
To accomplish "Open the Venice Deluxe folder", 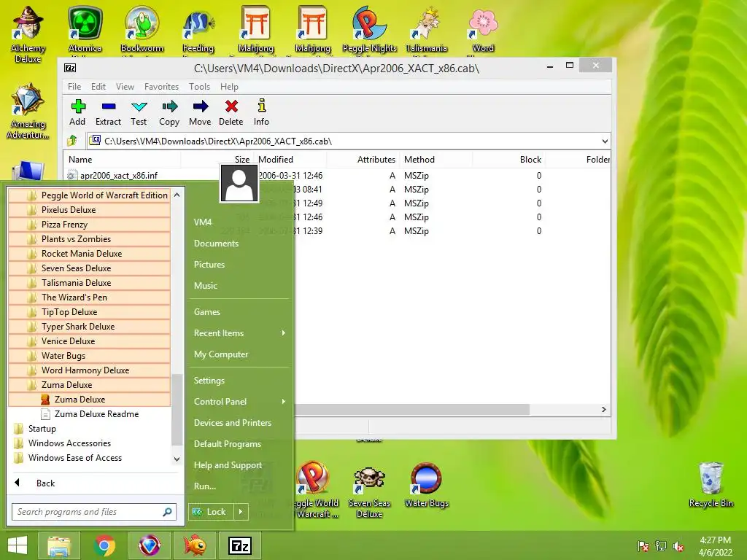I will [x=90, y=341].
